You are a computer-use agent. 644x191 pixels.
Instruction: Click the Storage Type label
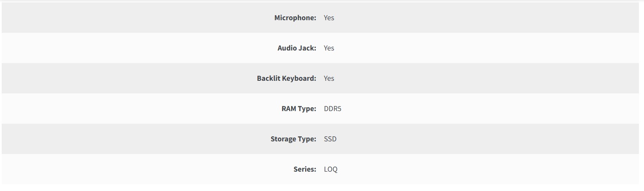(293, 139)
